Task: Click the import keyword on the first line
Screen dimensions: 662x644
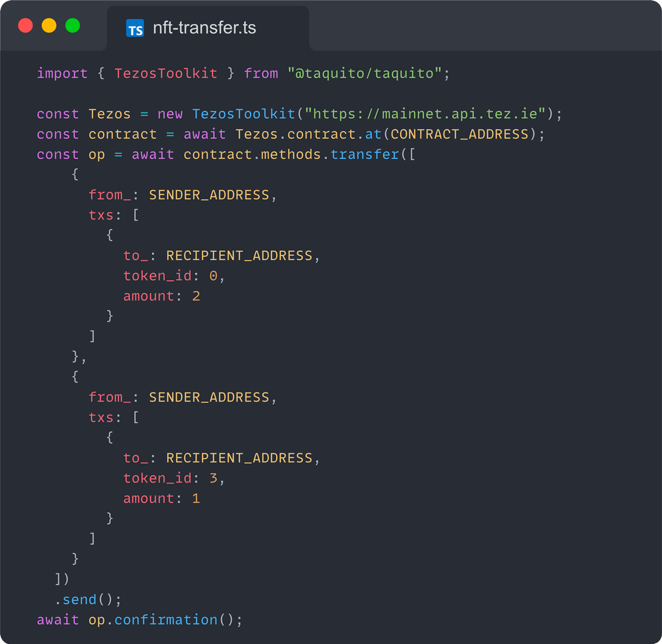Action: pos(62,73)
